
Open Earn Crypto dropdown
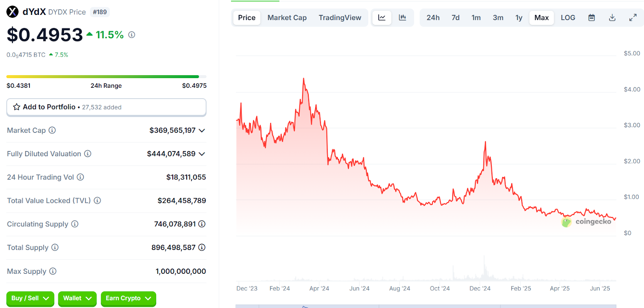click(x=128, y=298)
